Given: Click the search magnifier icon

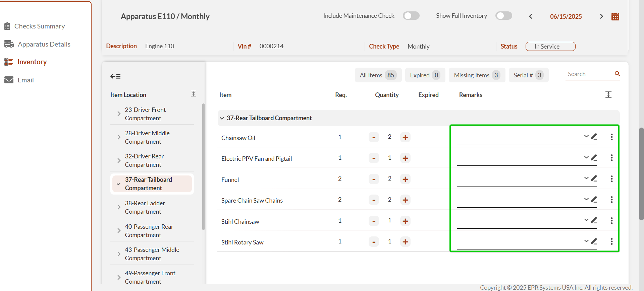Looking at the screenshot, I should click(617, 74).
